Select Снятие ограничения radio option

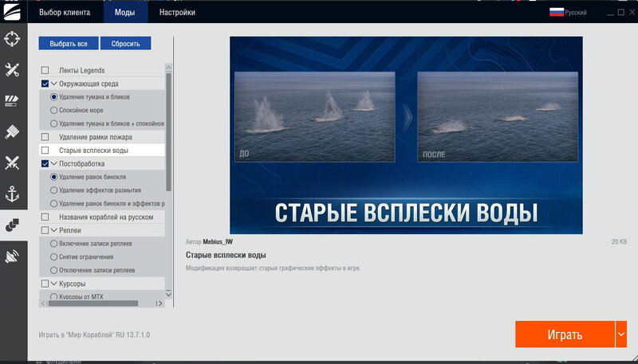(x=53, y=256)
